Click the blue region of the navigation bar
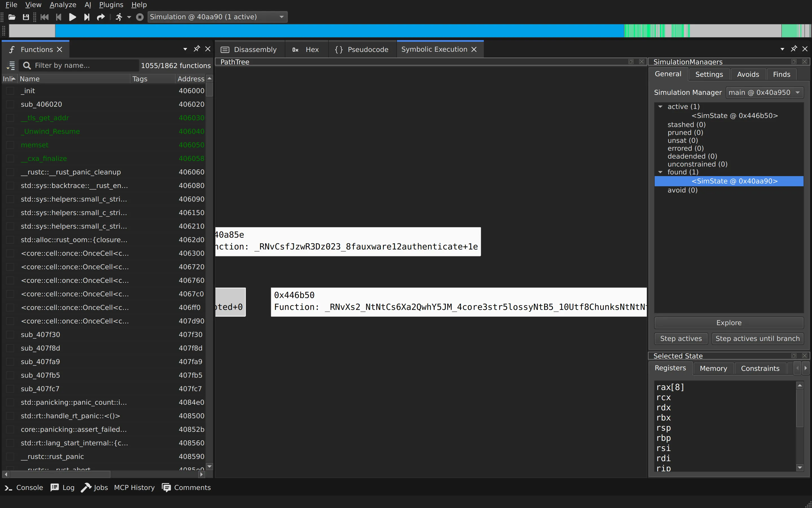 click(x=339, y=30)
